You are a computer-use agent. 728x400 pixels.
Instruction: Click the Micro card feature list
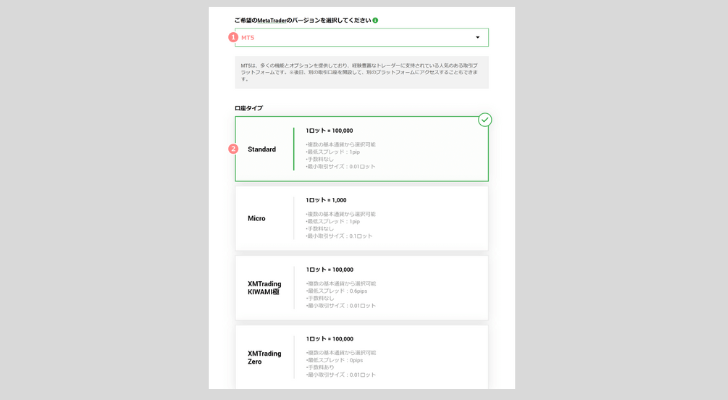tap(341, 225)
